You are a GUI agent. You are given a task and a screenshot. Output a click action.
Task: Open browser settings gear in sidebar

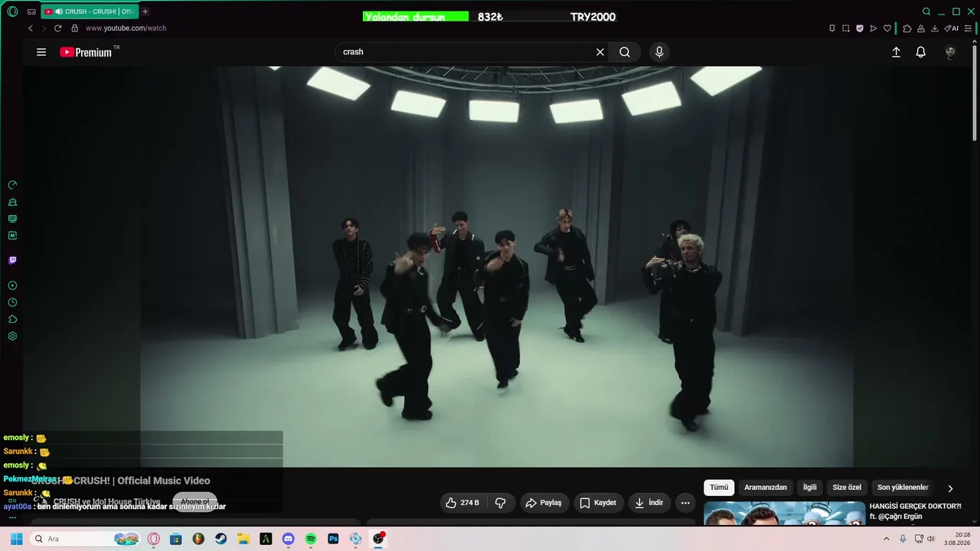[x=12, y=336]
